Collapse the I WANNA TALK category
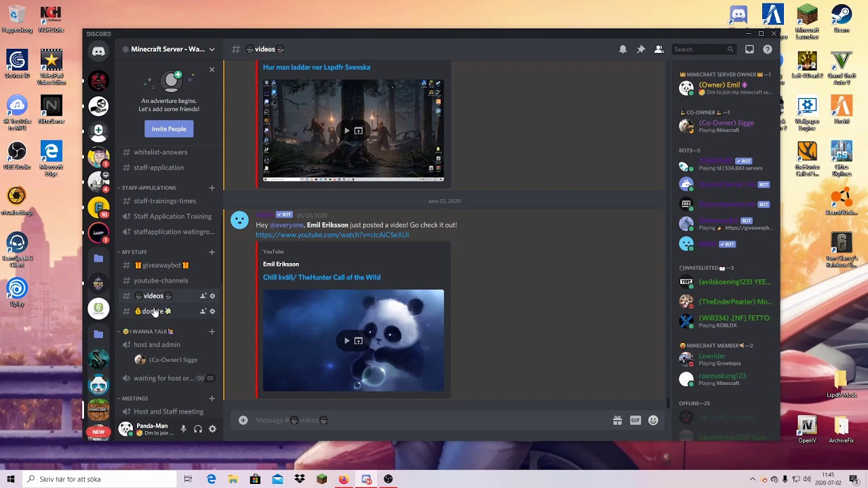Screen dimensions: 868x488 [148, 331]
